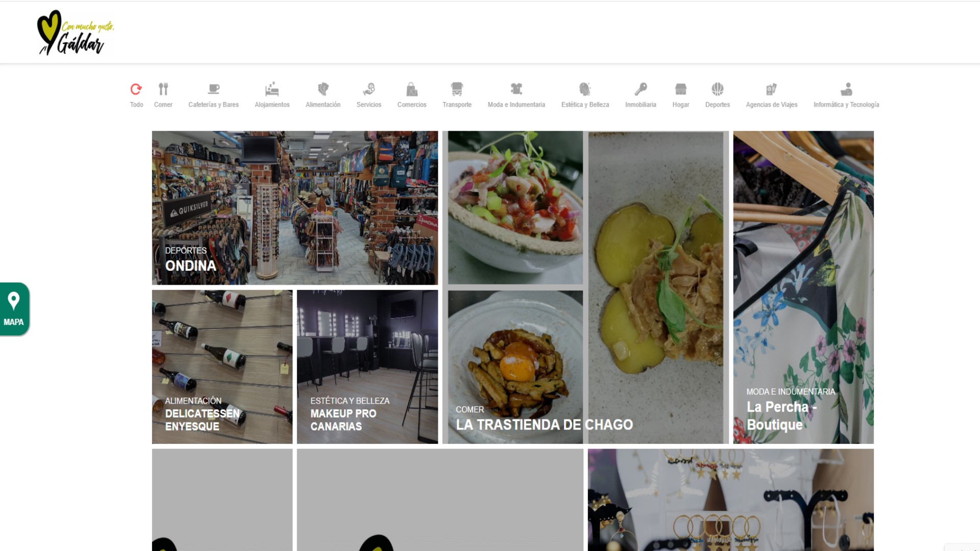The image size is (980, 551).
Task: Choose the Alojamientos bed icon
Action: tap(272, 89)
